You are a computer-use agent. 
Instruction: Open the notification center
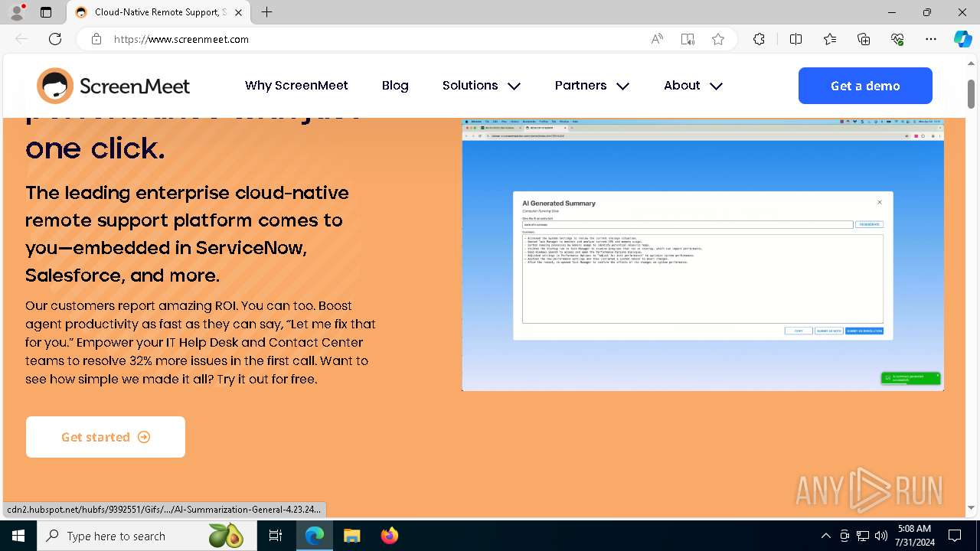tap(955, 536)
